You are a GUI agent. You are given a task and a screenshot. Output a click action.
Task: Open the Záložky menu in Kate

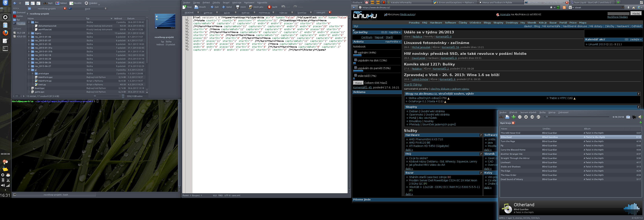(216, 3)
